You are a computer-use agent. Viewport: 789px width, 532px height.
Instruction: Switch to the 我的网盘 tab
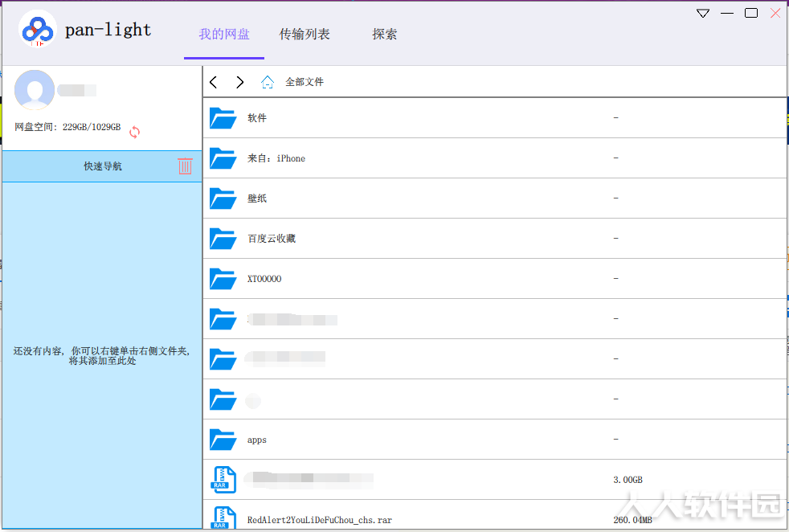coord(224,35)
